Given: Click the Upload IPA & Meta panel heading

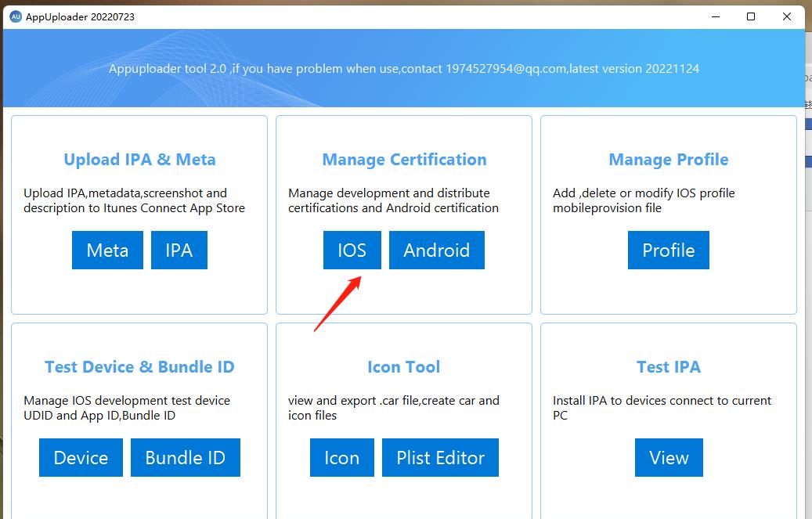Looking at the screenshot, I should click(x=139, y=159).
